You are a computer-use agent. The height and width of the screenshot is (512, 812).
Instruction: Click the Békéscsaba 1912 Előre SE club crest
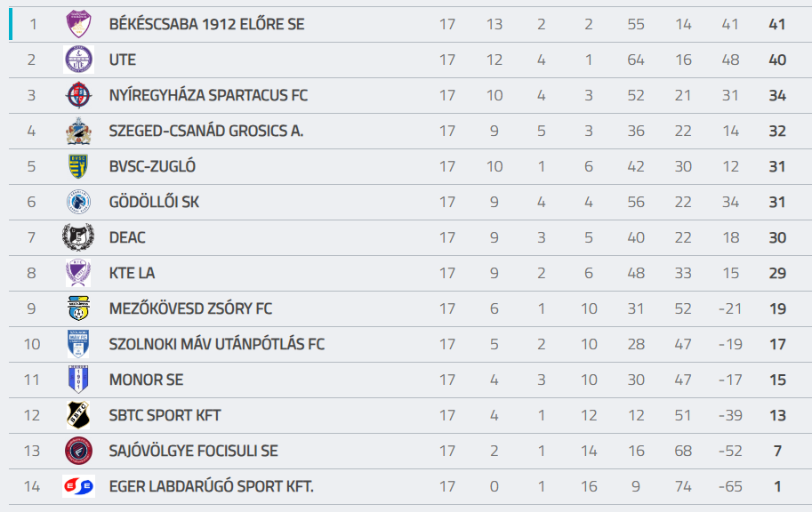coord(78,25)
